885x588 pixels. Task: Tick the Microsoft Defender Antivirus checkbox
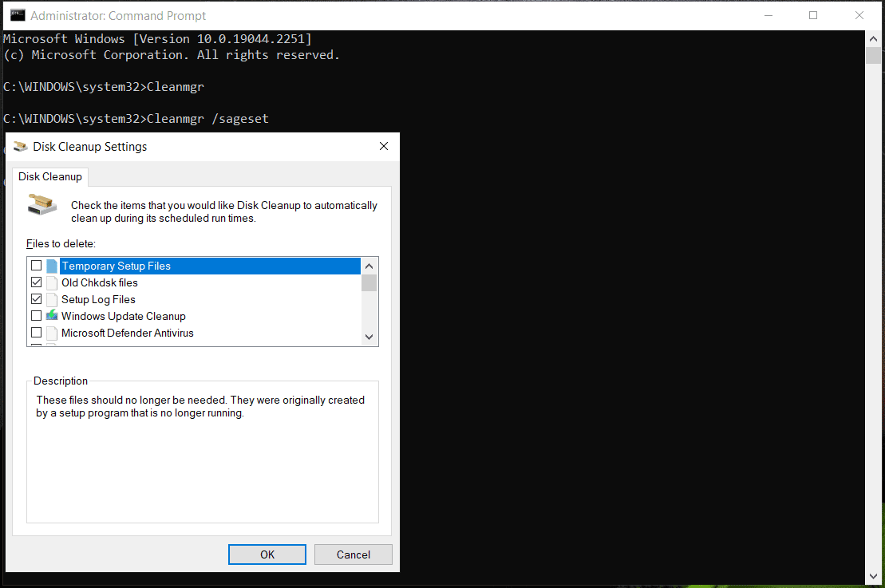[x=36, y=333]
